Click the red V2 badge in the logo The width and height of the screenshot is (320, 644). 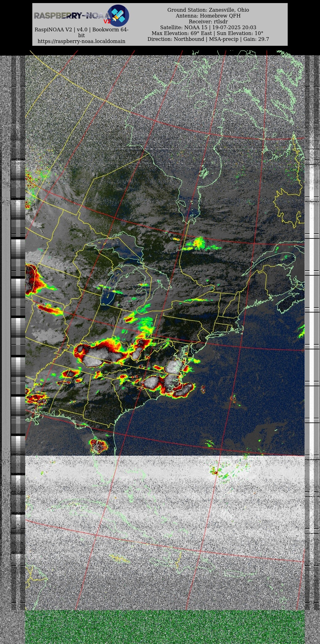[x=107, y=22]
